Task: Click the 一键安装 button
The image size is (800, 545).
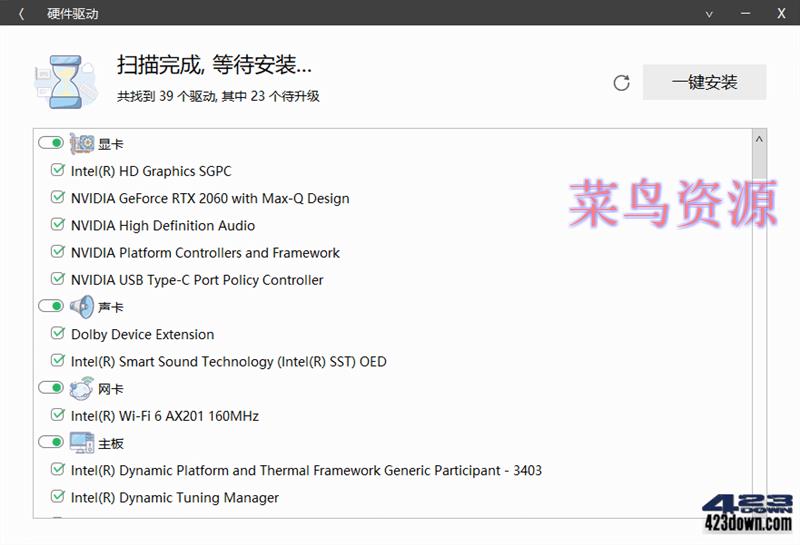Action: pos(704,82)
